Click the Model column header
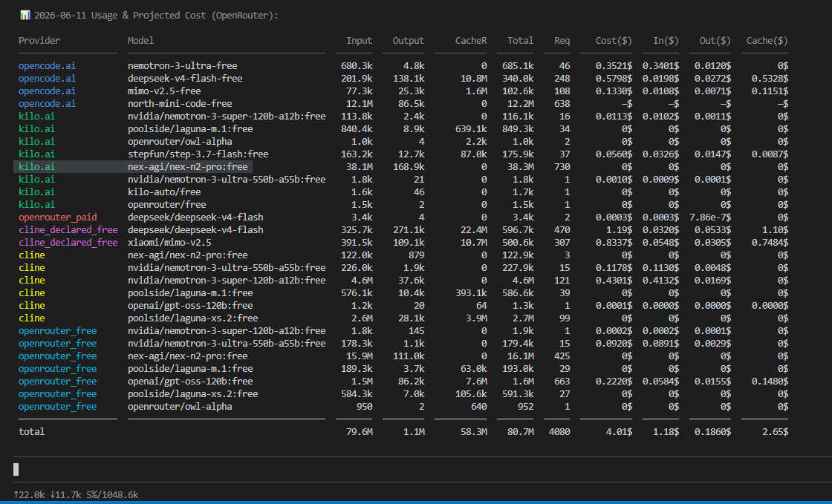The height and width of the screenshot is (504, 832). coord(140,40)
